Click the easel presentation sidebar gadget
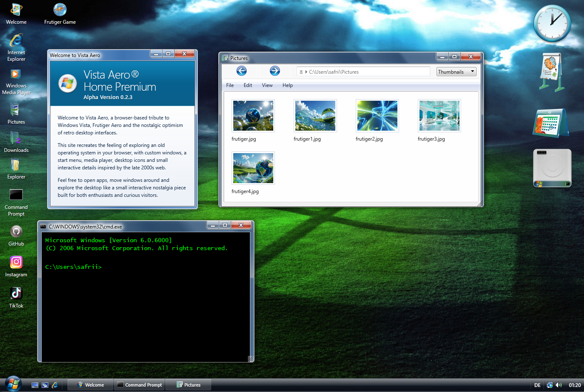The height and width of the screenshot is (392, 584). tap(552, 72)
